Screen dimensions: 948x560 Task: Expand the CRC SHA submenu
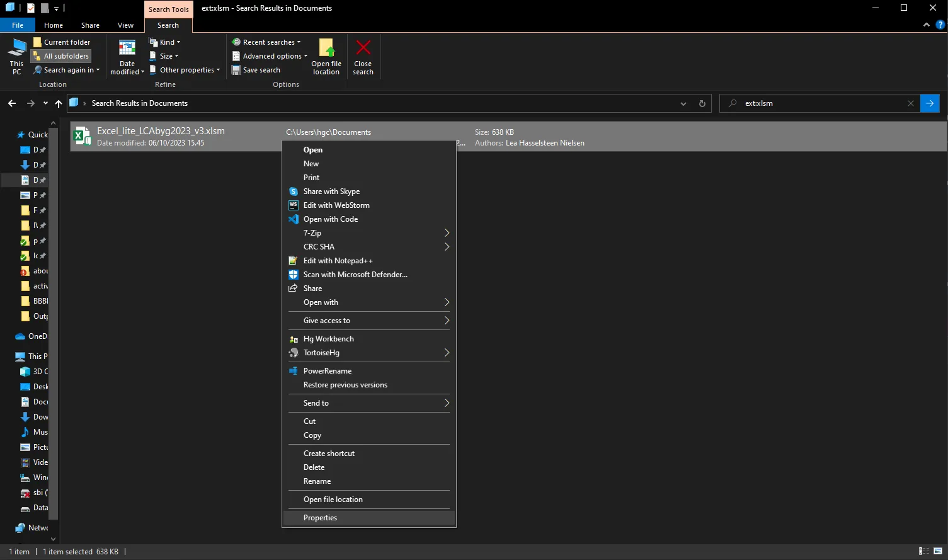coord(369,247)
